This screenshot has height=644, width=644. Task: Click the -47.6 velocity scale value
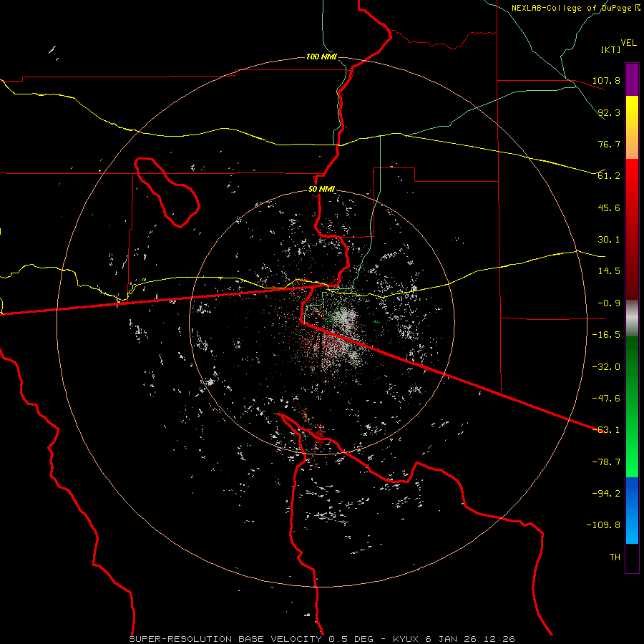coord(606,399)
